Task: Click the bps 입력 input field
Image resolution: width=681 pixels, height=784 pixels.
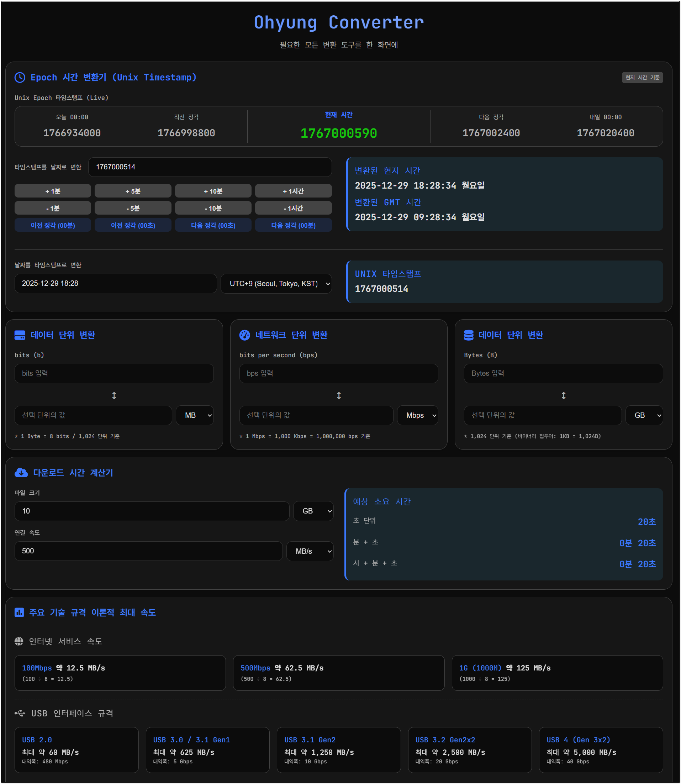Action: (338, 374)
